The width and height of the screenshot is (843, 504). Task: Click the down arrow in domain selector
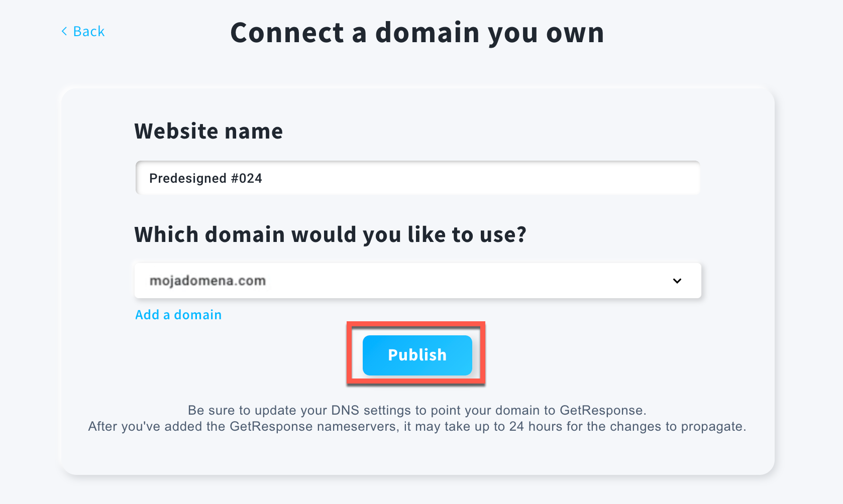click(x=677, y=281)
